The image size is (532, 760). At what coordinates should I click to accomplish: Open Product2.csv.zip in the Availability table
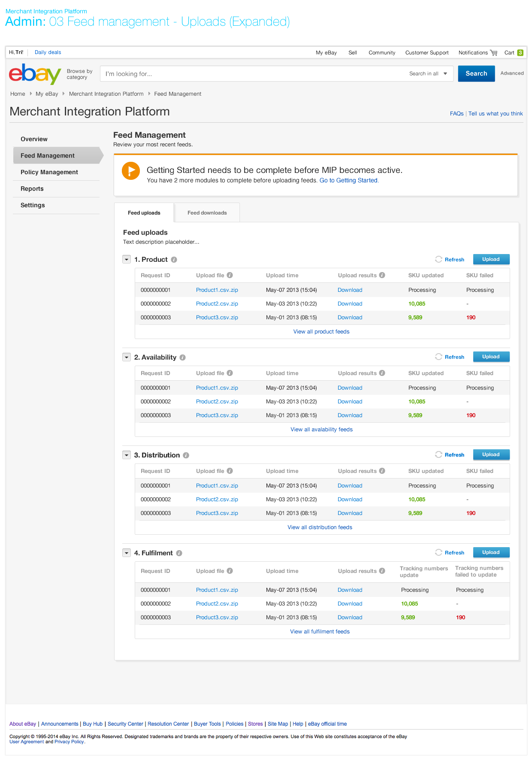pyautogui.click(x=217, y=402)
